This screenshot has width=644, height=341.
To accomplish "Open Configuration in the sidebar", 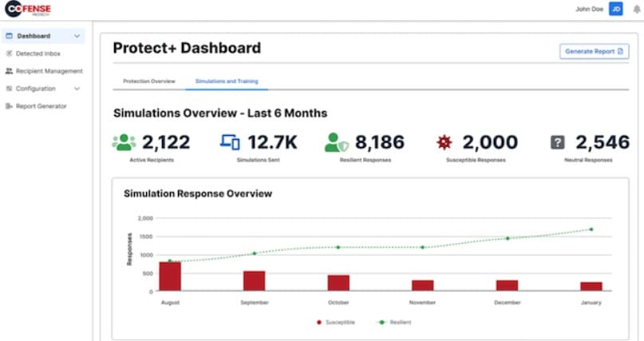I will 35,89.
